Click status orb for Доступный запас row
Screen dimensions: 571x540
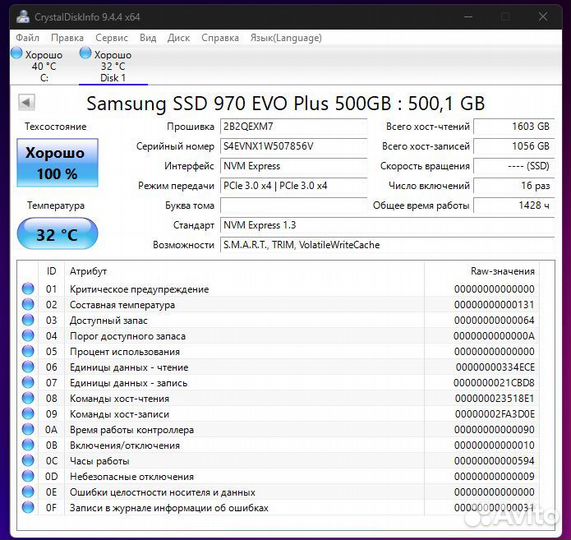point(28,320)
